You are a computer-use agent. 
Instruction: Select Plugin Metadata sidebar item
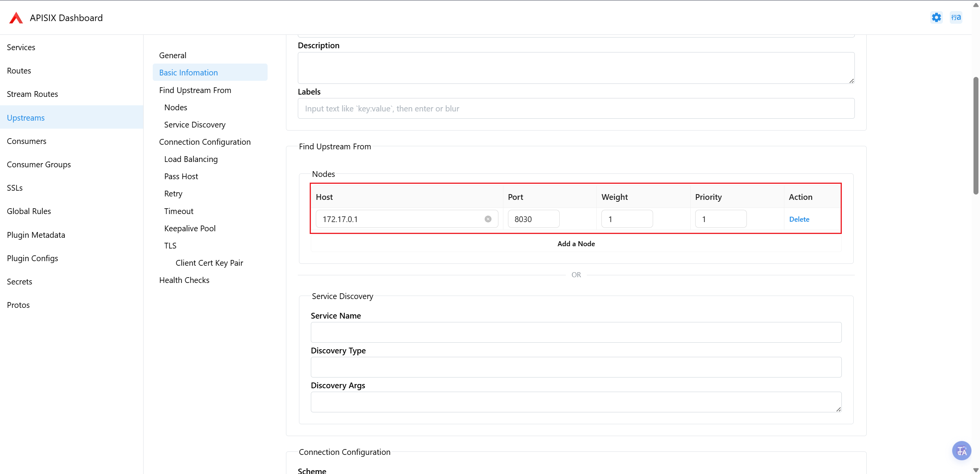click(x=36, y=235)
